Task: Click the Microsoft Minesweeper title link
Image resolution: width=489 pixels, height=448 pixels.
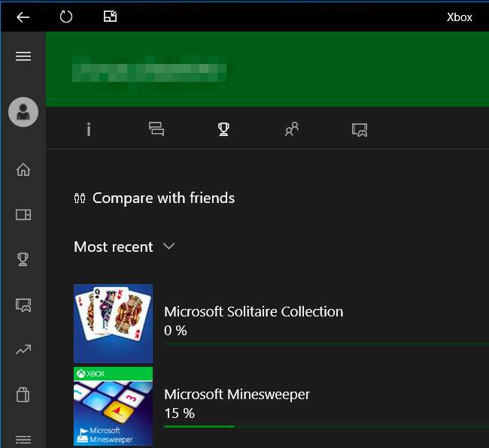Action: click(x=237, y=395)
